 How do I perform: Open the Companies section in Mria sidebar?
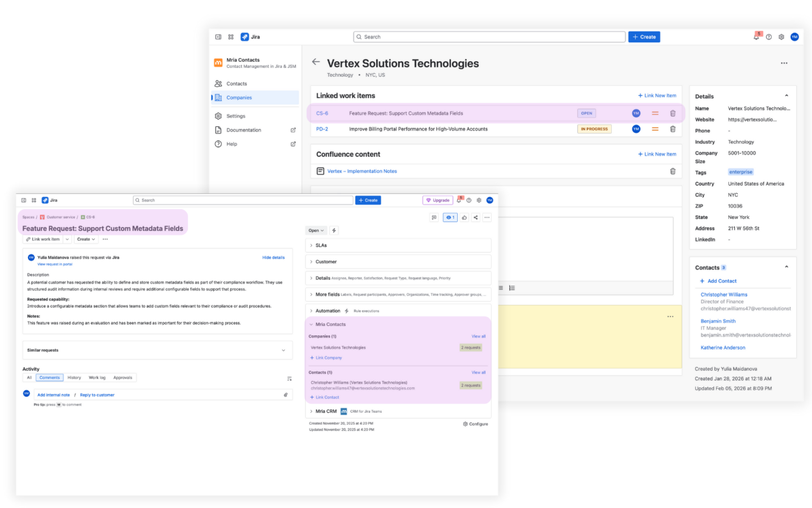tap(239, 97)
